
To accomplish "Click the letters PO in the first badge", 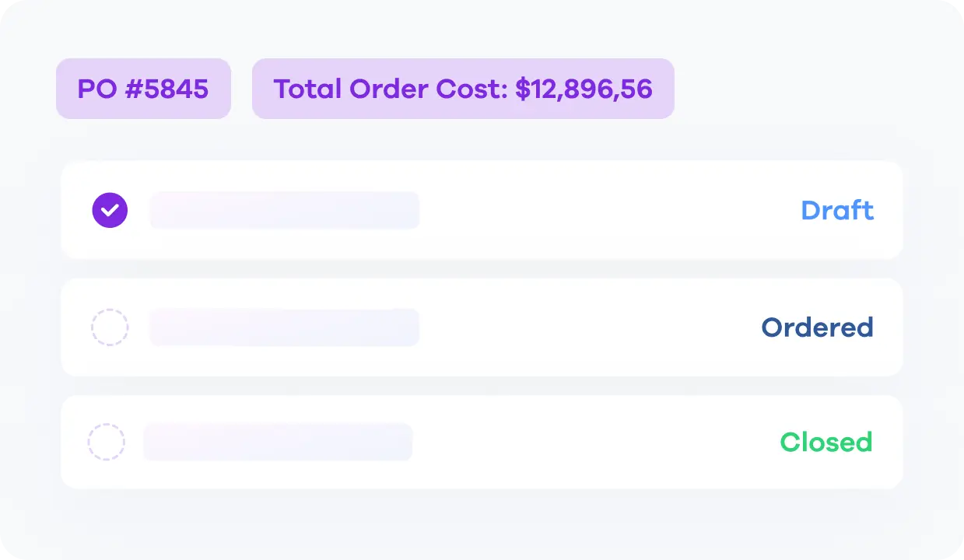I will coord(96,89).
